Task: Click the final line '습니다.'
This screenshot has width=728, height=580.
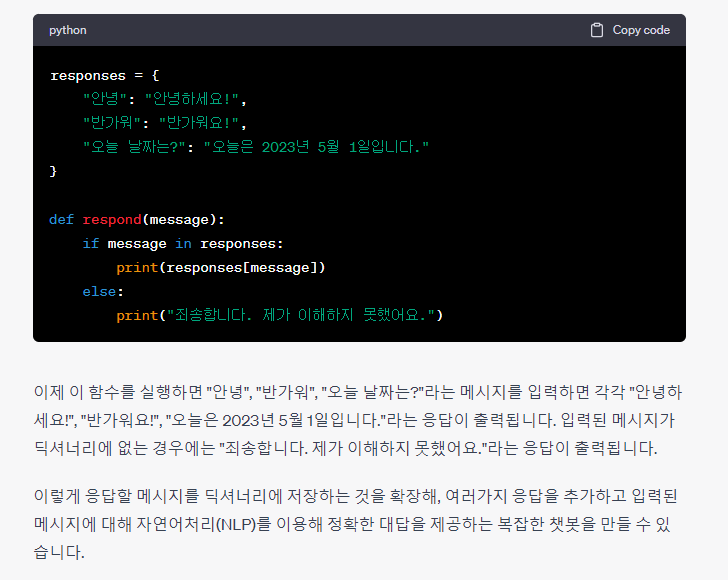Action: click(59, 553)
